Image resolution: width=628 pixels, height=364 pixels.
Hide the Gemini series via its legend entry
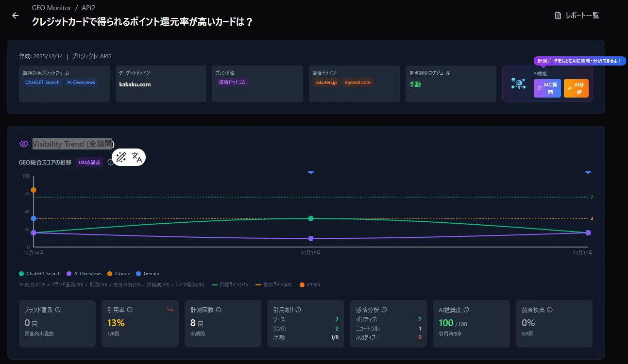148,273
